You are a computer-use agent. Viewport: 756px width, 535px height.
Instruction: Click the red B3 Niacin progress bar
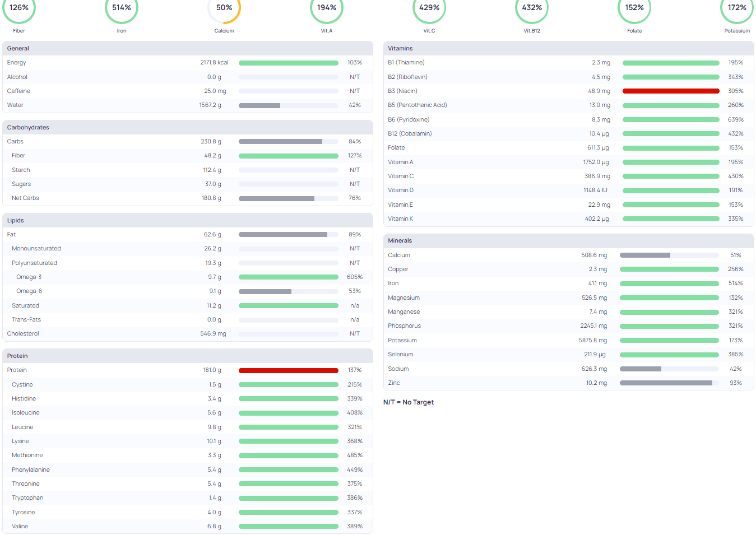pos(671,91)
